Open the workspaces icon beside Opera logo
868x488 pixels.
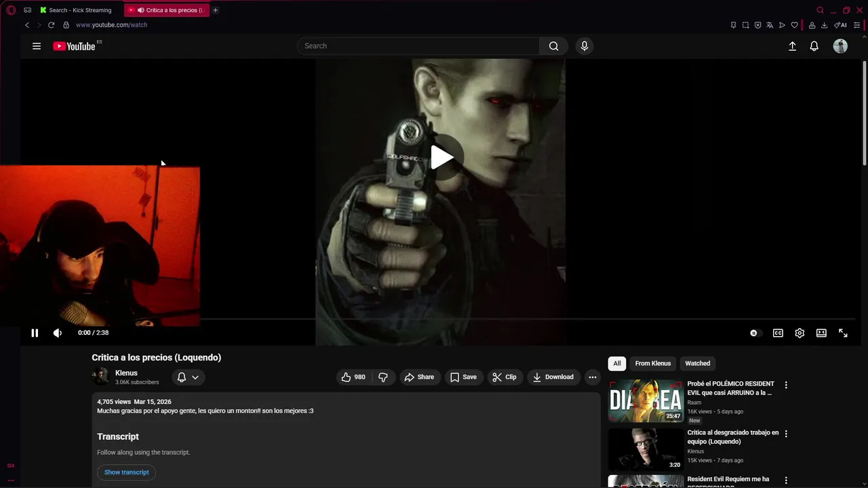coord(27,10)
